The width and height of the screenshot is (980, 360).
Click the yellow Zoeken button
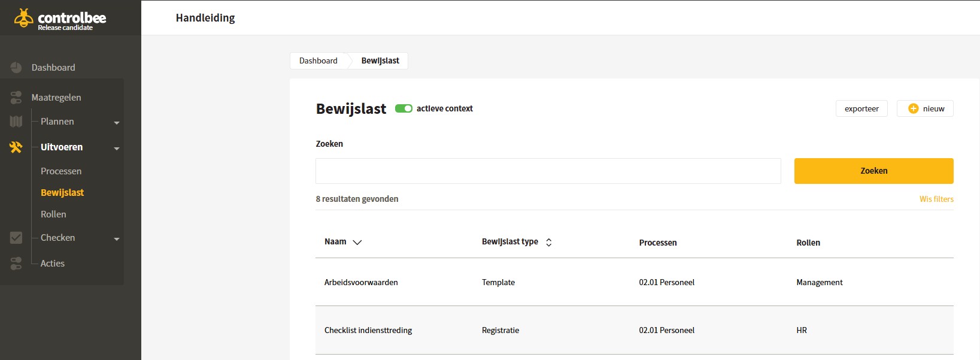(x=874, y=171)
